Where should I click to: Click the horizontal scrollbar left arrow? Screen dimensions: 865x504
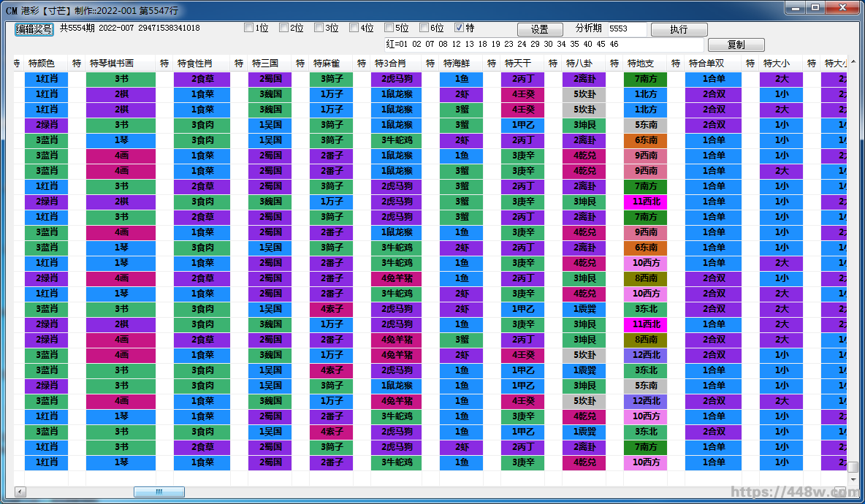click(20, 492)
